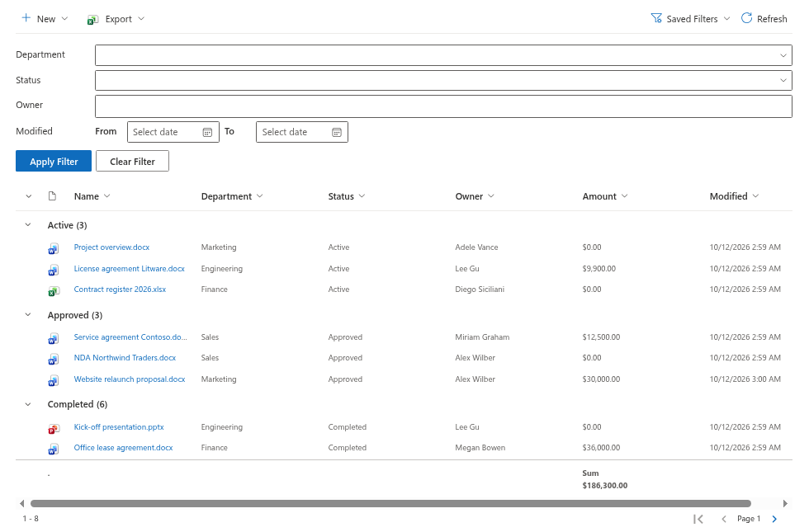Click the file type column header icon
The width and height of the screenshot is (809, 532).
coord(52,196)
